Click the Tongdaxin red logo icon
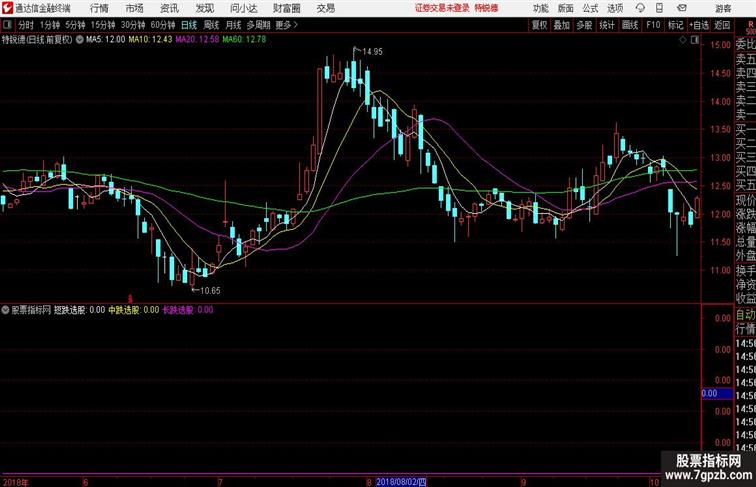Viewport: 756px width, 487px height. point(7,8)
